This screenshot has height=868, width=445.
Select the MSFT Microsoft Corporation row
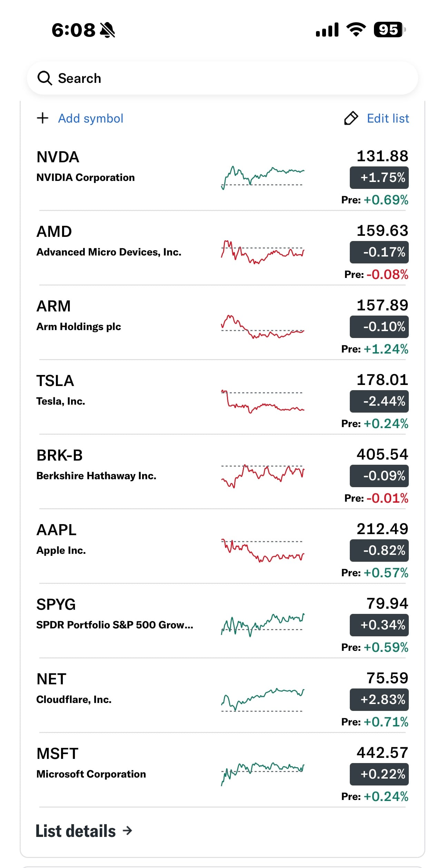[x=222, y=770]
